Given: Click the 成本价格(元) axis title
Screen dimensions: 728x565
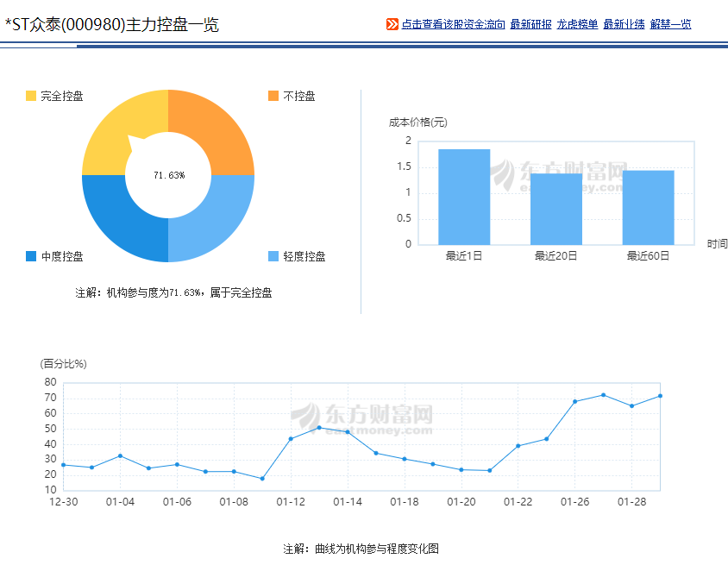Looking at the screenshot, I should [x=417, y=122].
